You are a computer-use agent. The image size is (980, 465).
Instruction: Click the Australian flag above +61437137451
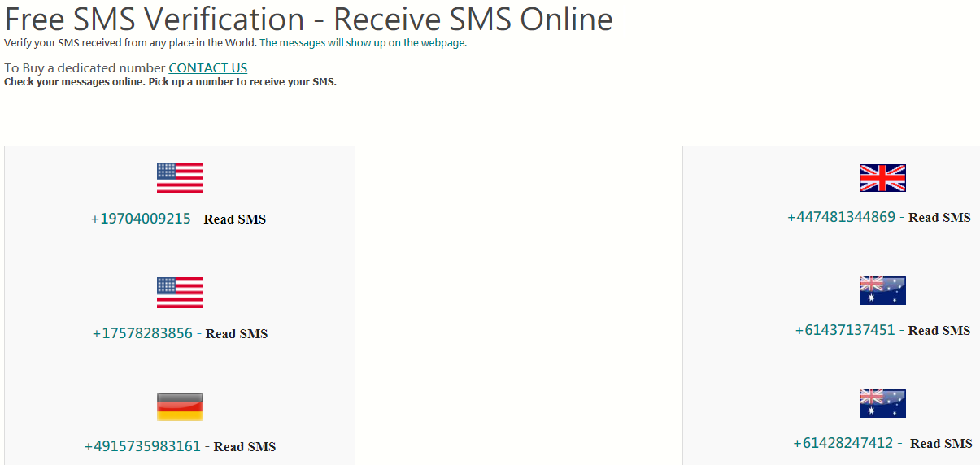click(882, 290)
